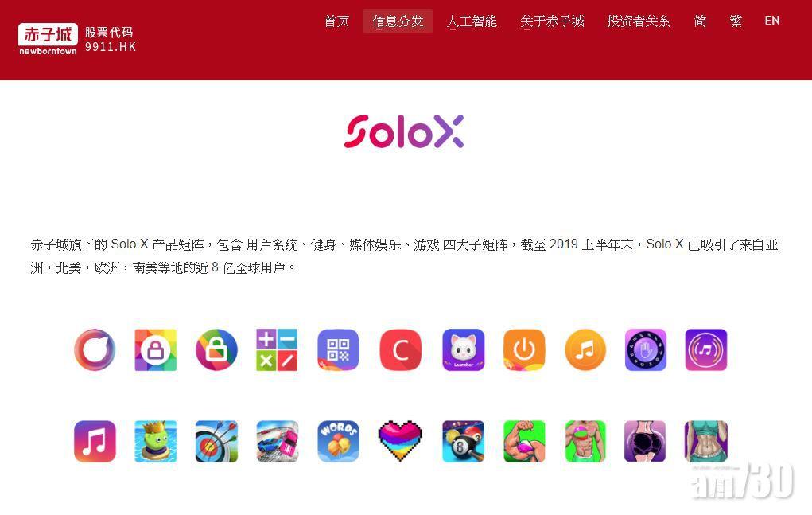
Task: Switch language to EN
Action: [772, 21]
